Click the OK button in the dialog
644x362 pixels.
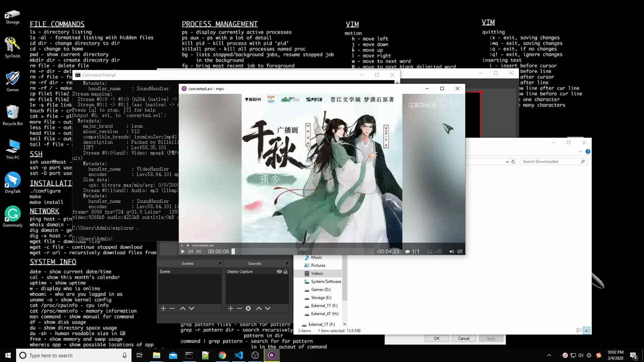436,339
